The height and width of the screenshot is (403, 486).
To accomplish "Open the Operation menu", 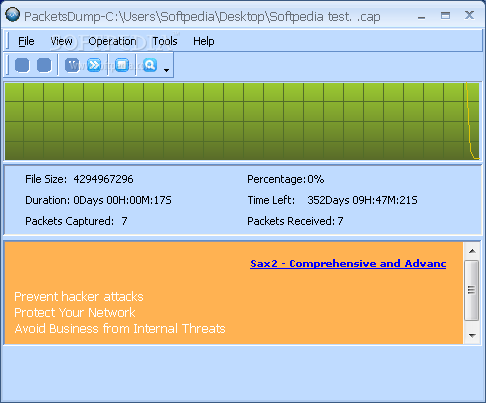I will coord(112,41).
